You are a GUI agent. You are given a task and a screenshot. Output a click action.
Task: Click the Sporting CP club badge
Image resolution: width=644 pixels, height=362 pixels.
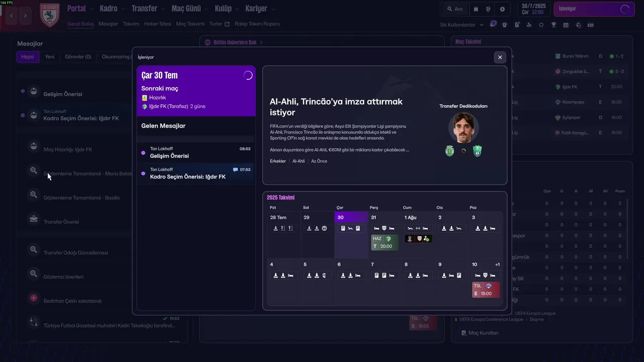[x=450, y=151]
